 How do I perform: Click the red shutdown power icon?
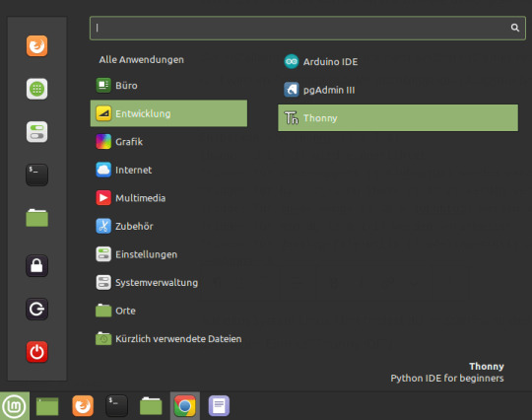(37, 352)
